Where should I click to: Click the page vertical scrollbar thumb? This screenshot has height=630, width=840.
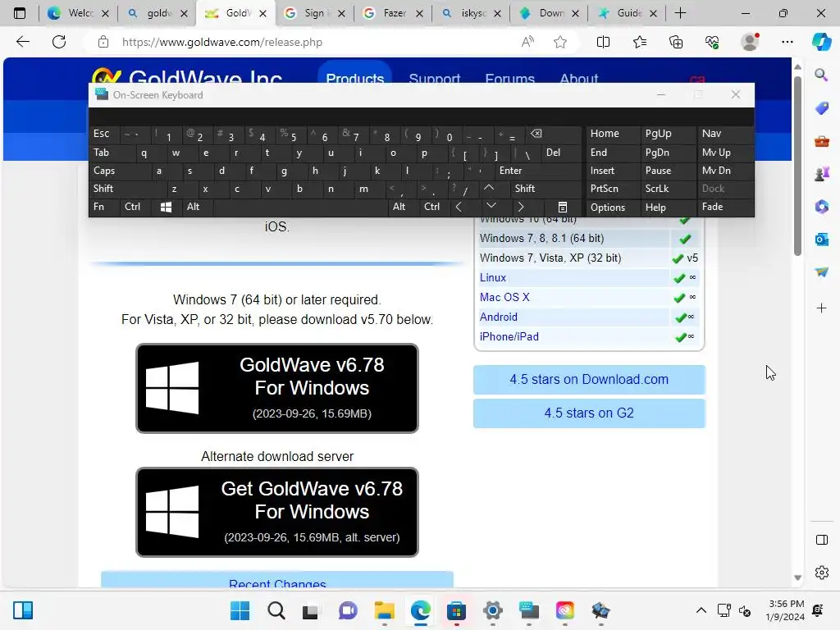pos(797,166)
